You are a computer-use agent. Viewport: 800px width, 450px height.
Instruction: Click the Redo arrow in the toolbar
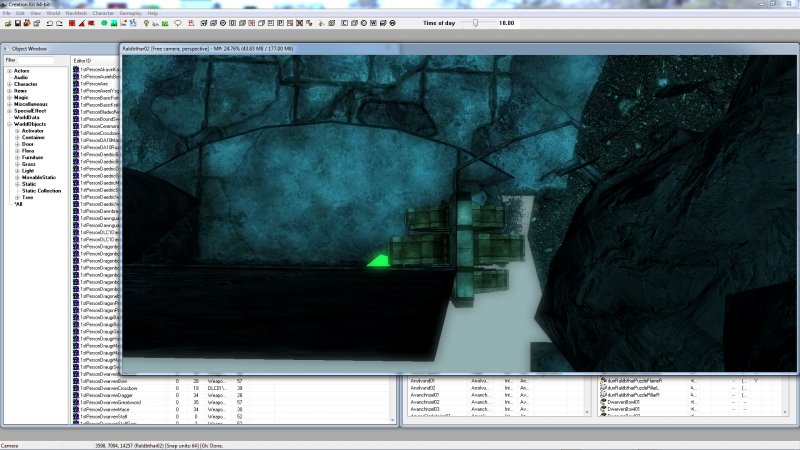59,23
